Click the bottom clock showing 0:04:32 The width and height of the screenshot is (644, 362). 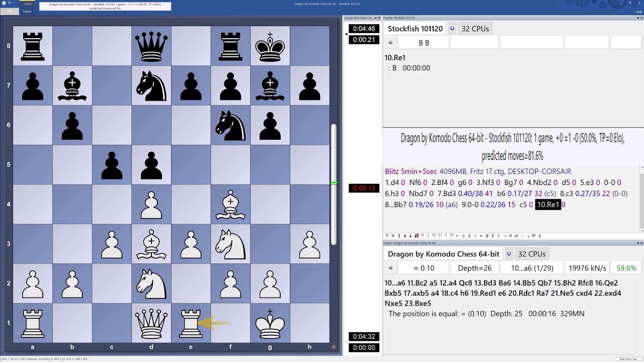tap(364, 336)
